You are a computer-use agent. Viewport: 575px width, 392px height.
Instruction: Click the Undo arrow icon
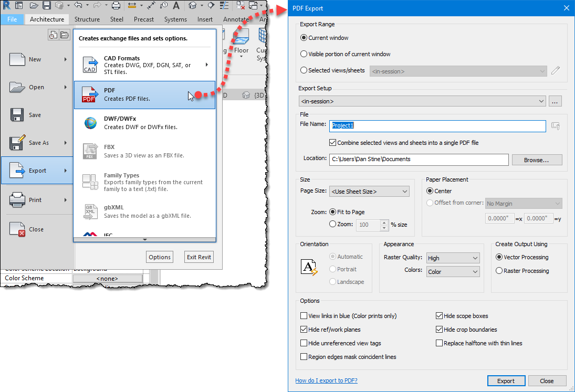[x=78, y=5]
